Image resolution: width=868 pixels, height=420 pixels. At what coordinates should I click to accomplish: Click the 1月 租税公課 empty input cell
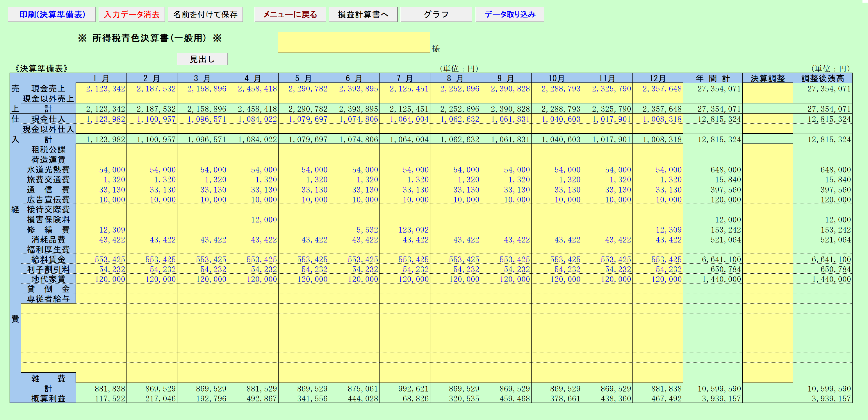coord(101,149)
